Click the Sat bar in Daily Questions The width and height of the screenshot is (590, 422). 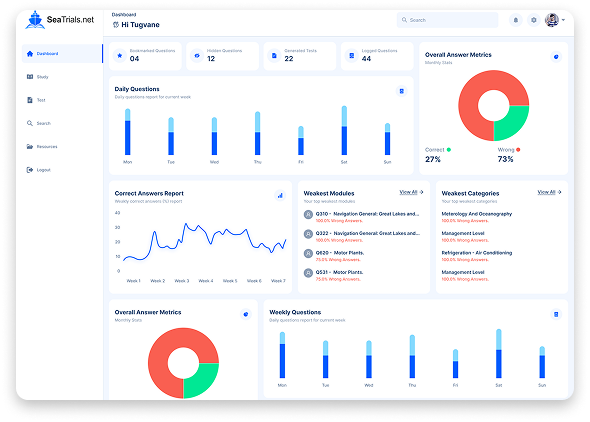point(344,131)
